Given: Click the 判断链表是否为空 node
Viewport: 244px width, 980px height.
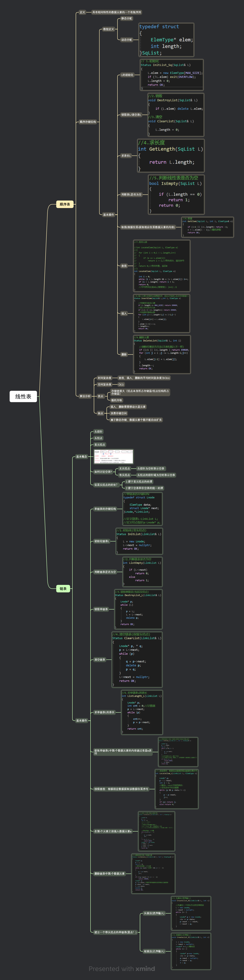Looking at the screenshot, I should (105, 572).
